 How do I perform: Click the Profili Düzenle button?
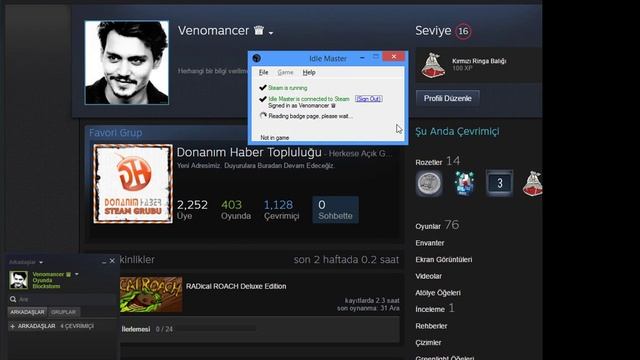pos(447,98)
